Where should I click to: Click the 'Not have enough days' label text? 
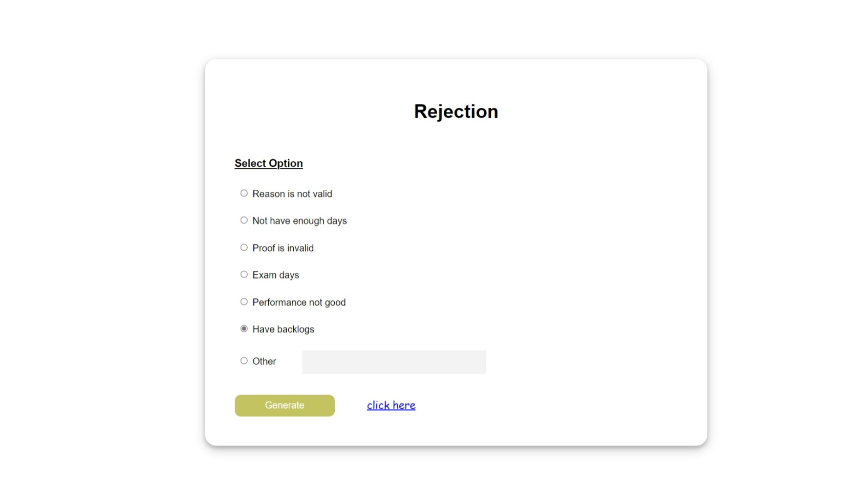299,221
